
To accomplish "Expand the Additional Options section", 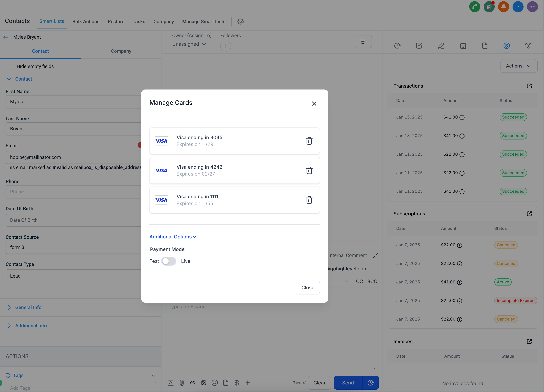I will 173,237.
